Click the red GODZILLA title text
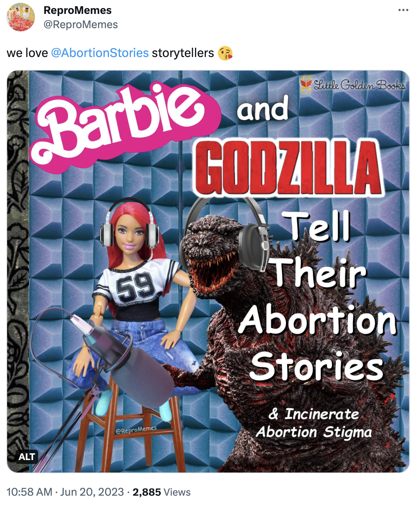The height and width of the screenshot is (506, 420). [288, 167]
